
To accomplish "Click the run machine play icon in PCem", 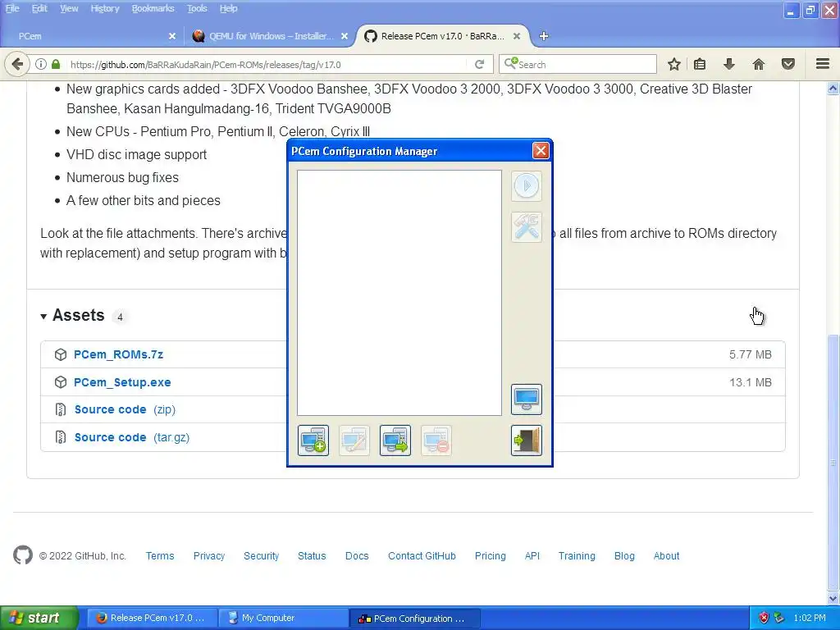I will (527, 186).
